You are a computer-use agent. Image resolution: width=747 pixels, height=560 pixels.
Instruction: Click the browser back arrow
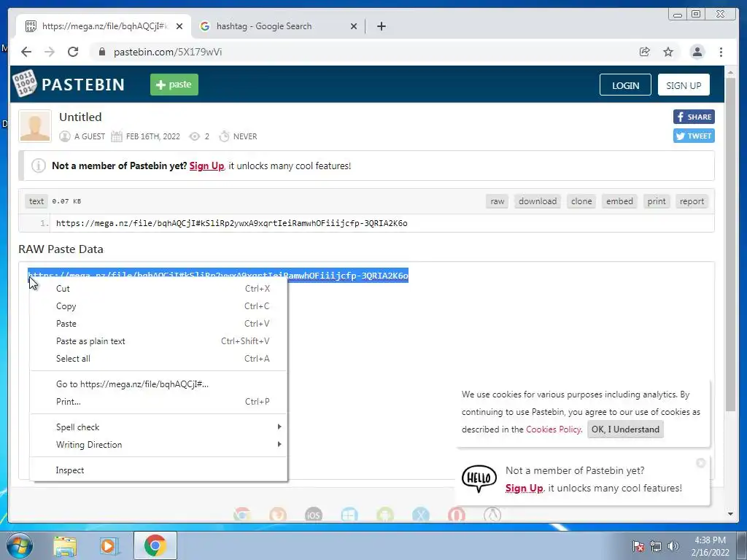tap(26, 52)
